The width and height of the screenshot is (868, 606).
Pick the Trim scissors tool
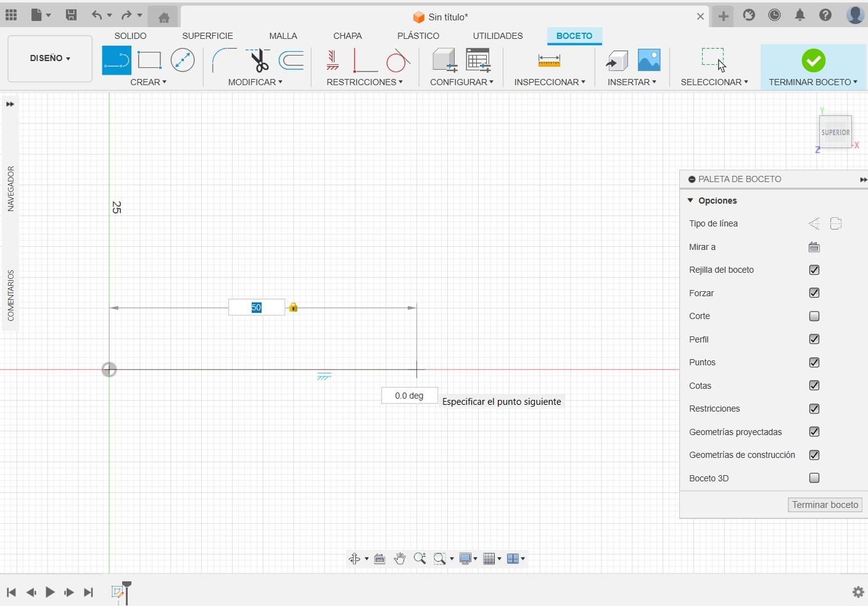point(258,60)
